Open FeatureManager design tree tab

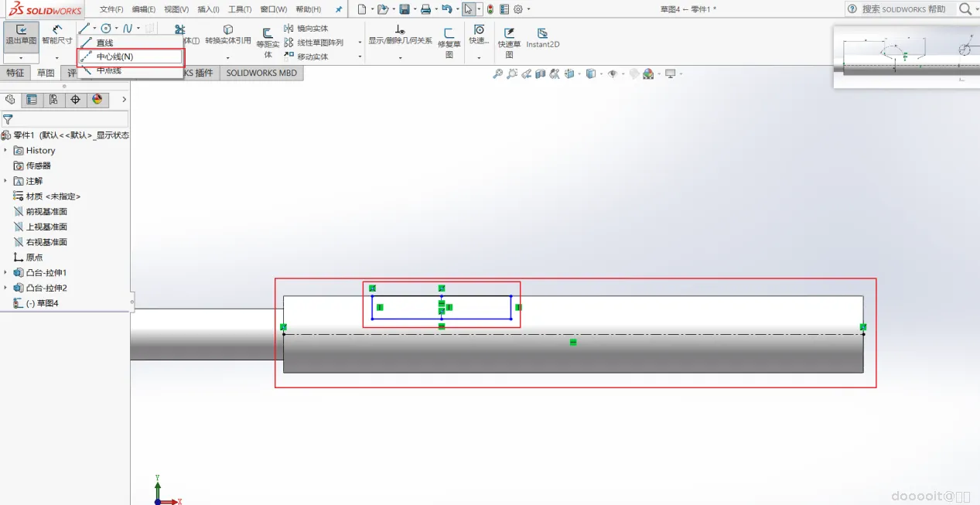click(x=10, y=100)
